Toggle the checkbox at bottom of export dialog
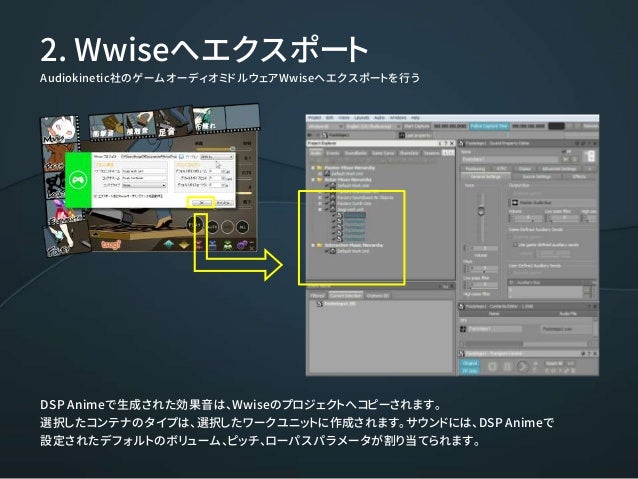The height and width of the screenshot is (479, 638). pos(96,196)
